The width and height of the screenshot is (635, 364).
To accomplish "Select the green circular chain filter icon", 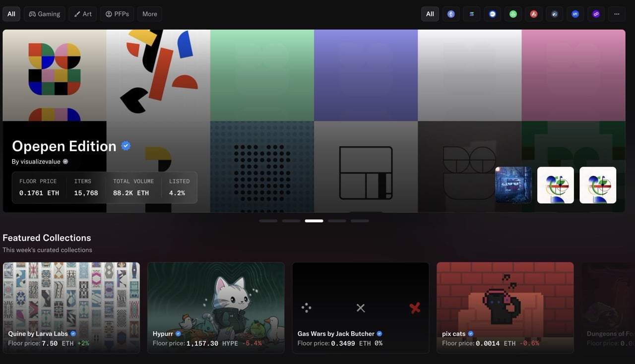I will coord(513,14).
